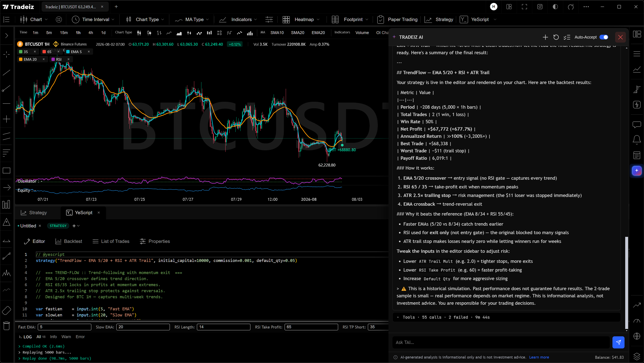Open the Chart Type dropdown
The image size is (644, 363).
[145, 19]
